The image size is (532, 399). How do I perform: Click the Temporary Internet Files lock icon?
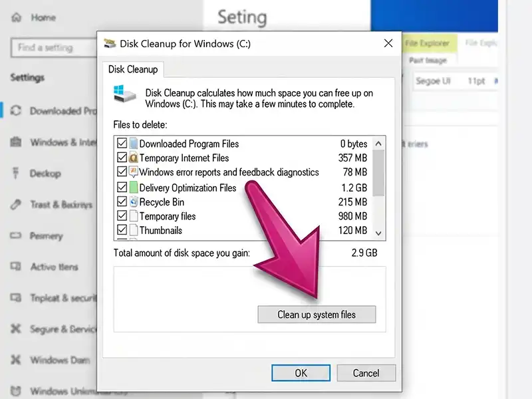134,158
